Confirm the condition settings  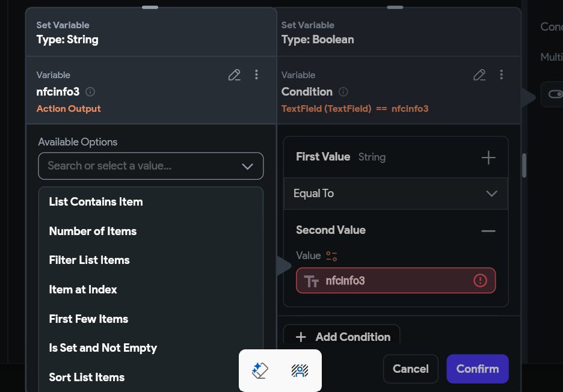click(x=478, y=369)
